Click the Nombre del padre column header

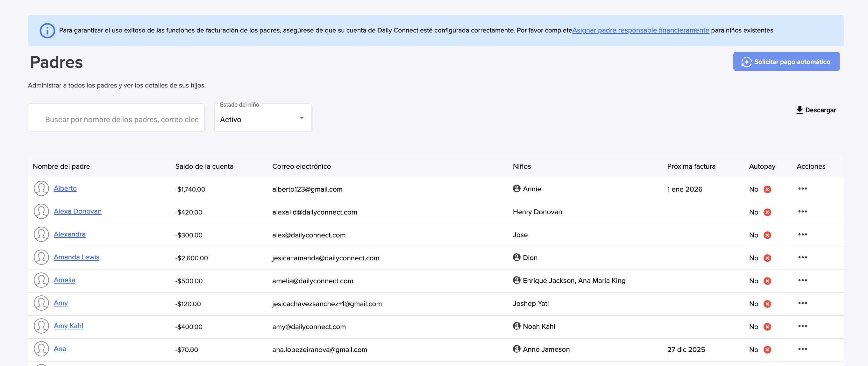[x=61, y=166]
